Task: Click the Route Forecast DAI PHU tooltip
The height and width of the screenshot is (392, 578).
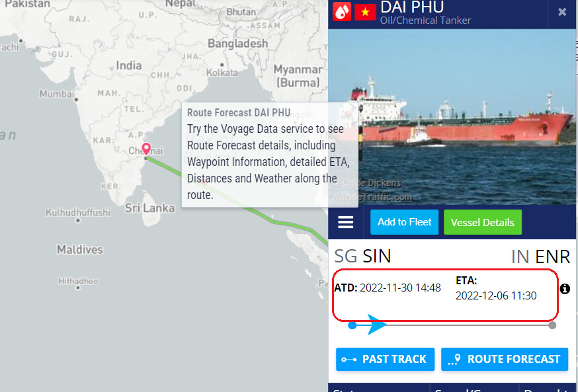Action: tap(270, 155)
